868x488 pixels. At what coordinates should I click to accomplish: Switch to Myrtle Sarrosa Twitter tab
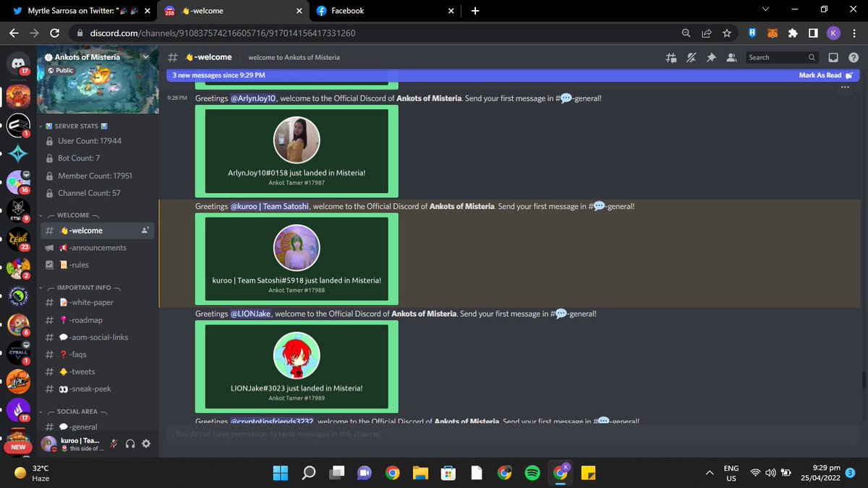tap(80, 11)
